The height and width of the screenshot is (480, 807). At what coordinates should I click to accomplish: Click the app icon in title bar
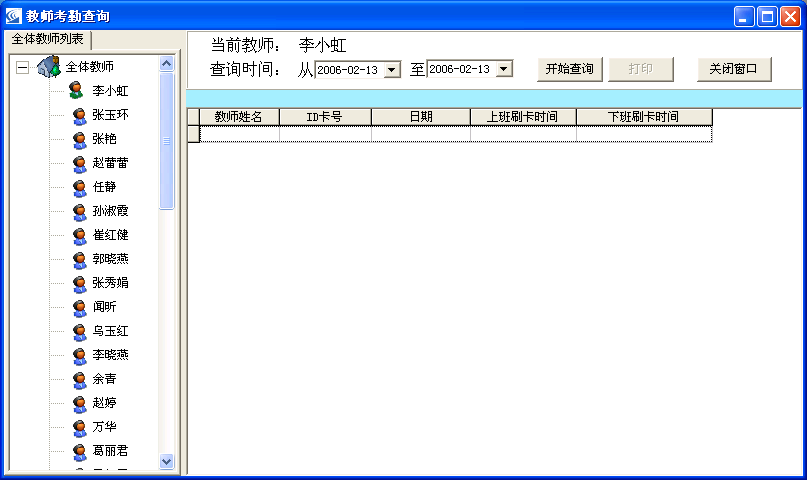point(13,16)
